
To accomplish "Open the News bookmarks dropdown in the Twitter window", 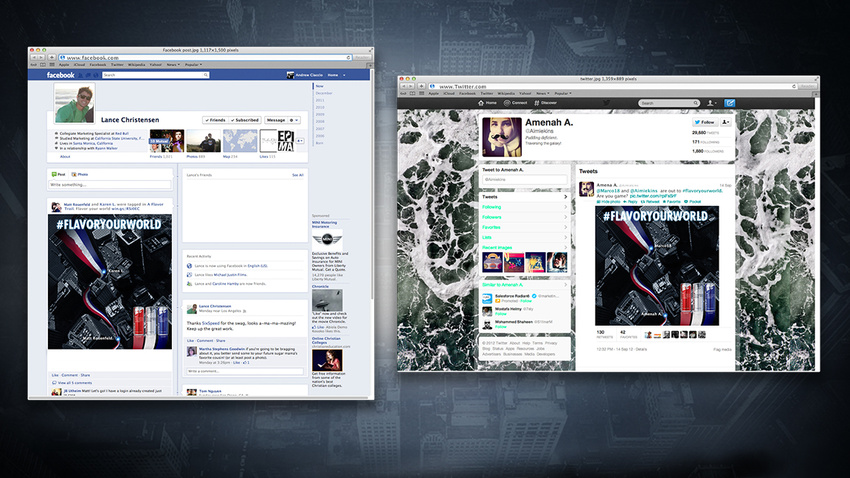I will click(x=543, y=93).
